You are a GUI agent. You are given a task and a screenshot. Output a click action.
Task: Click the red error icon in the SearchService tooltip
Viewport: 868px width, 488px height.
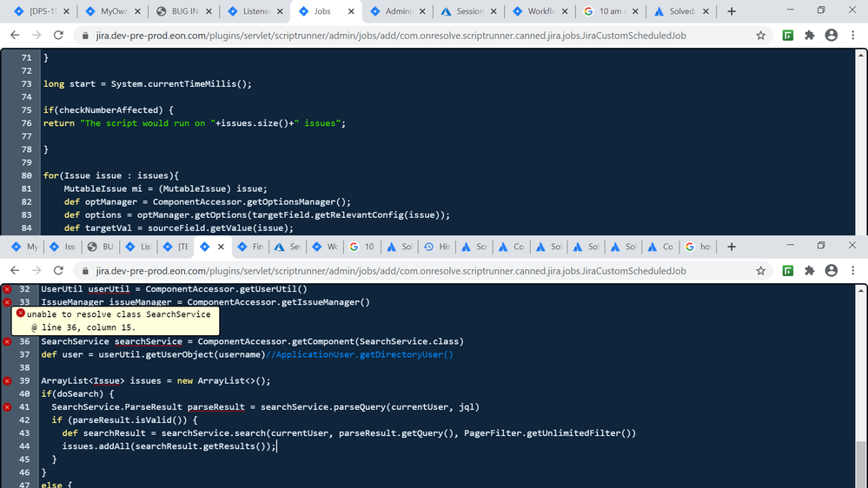click(x=21, y=313)
